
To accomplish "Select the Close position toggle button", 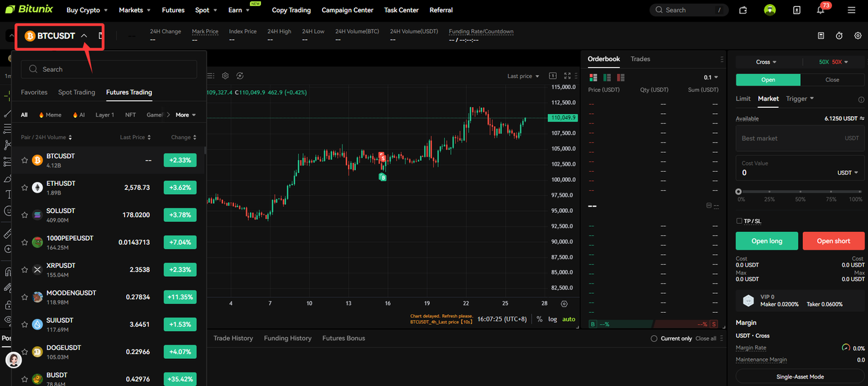I will pyautogui.click(x=833, y=80).
